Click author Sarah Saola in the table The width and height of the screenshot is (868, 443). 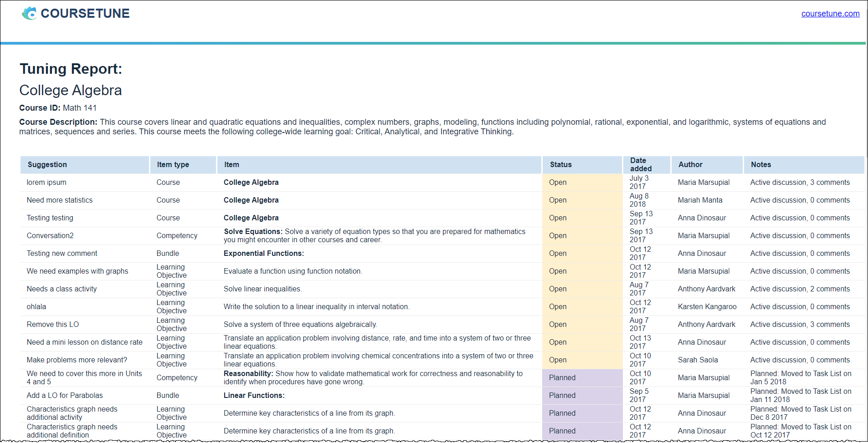[x=697, y=360]
